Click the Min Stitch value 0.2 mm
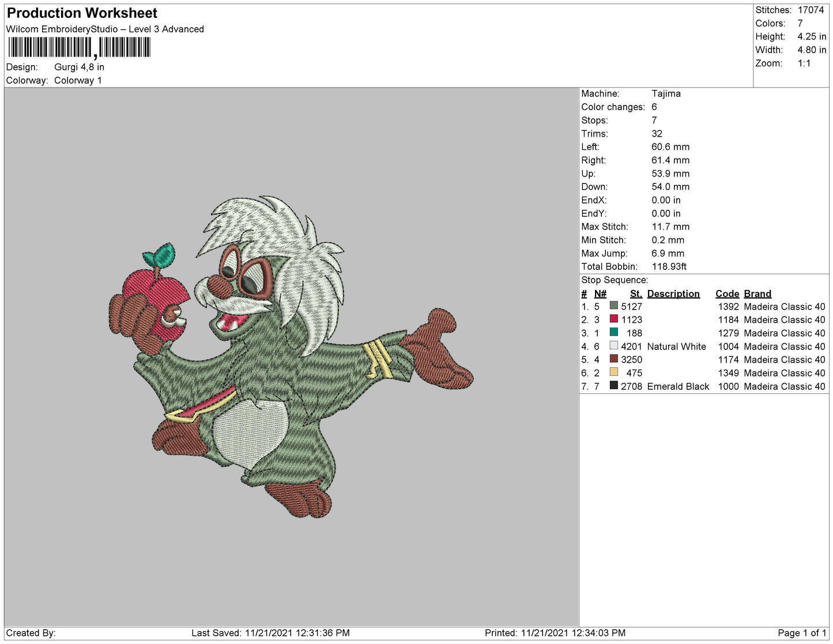 click(x=668, y=240)
